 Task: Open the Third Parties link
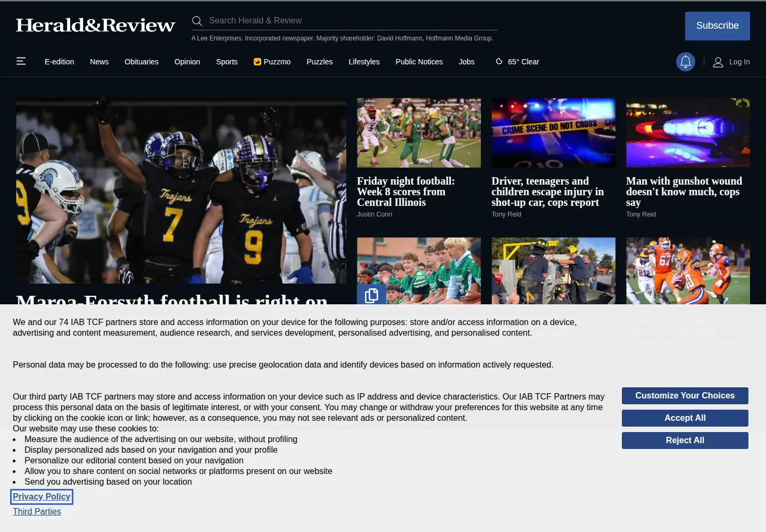coord(37,512)
